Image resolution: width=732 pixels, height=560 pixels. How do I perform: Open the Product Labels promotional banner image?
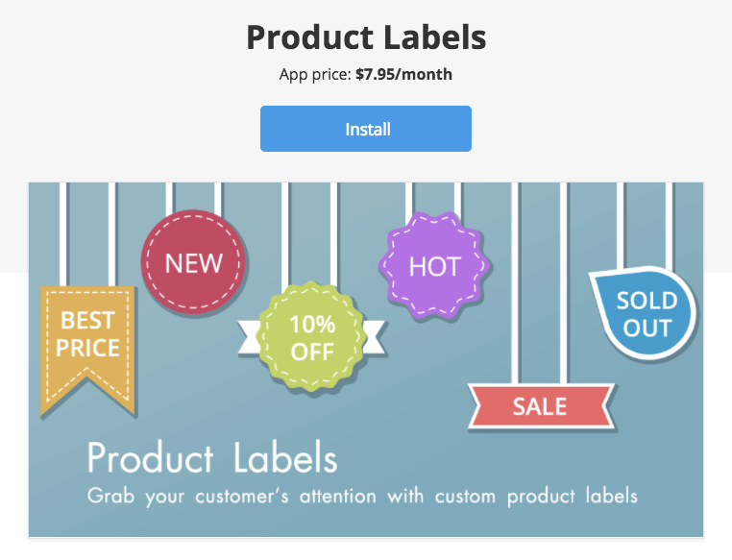[x=366, y=360]
